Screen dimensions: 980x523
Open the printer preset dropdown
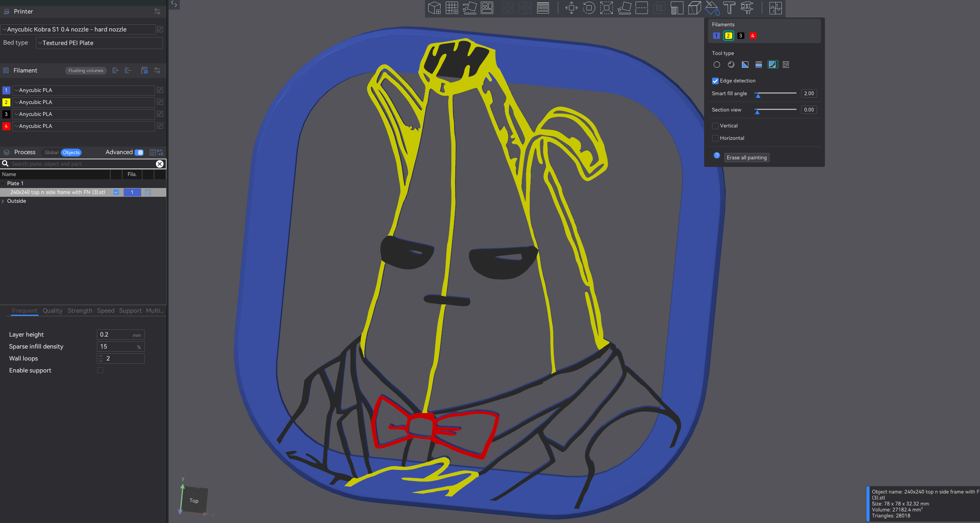(x=78, y=29)
